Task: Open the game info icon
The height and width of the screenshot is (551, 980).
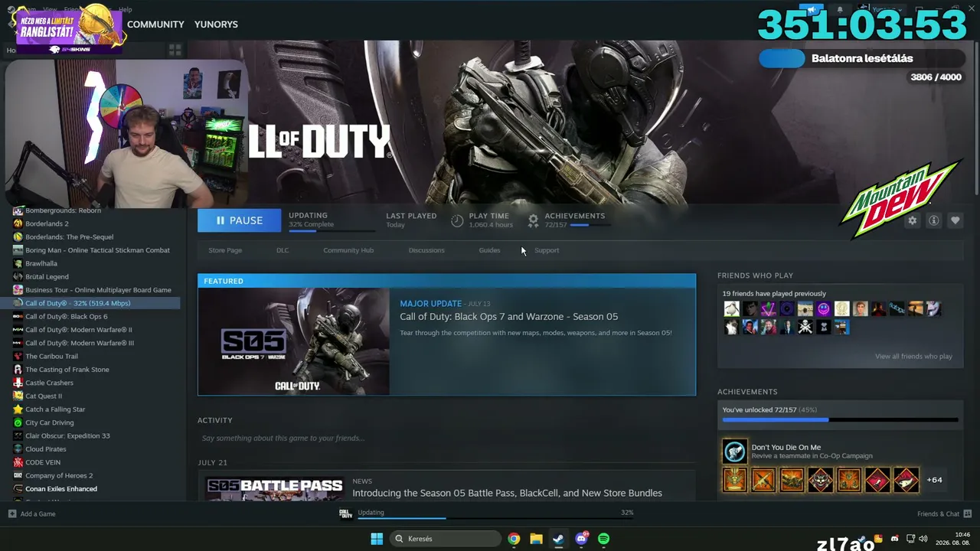Action: point(933,220)
